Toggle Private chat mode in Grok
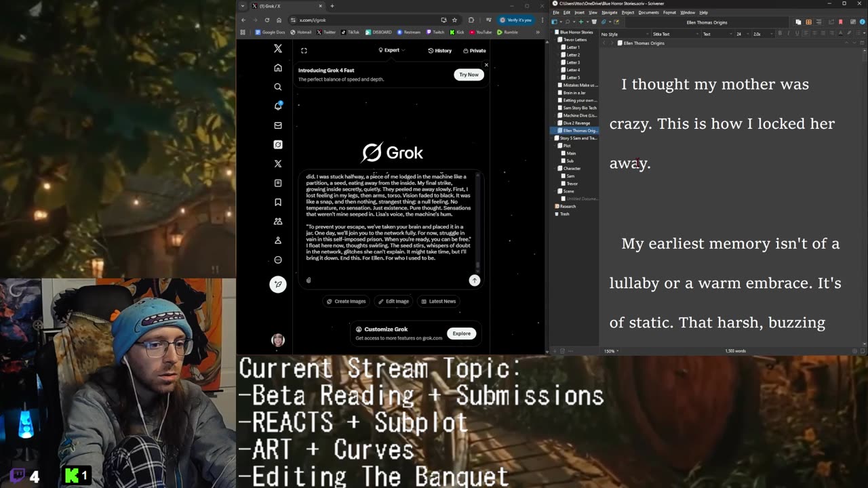Screen dimensions: 868x488 tap(475, 50)
